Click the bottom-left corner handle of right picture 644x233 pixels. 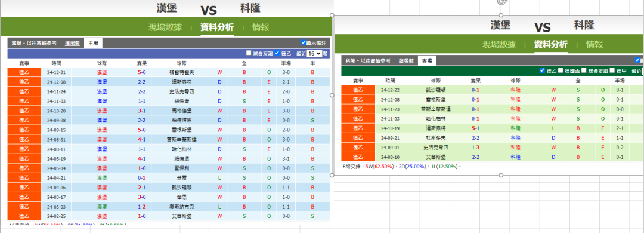coord(332,176)
